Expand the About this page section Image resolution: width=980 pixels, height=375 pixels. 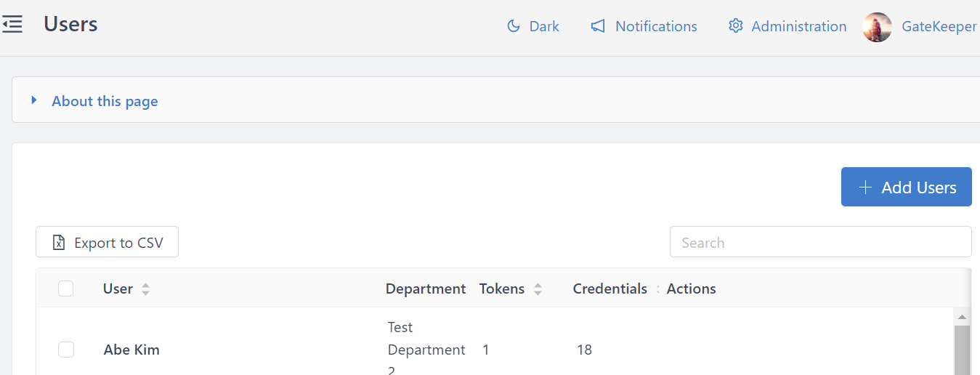[x=105, y=101]
